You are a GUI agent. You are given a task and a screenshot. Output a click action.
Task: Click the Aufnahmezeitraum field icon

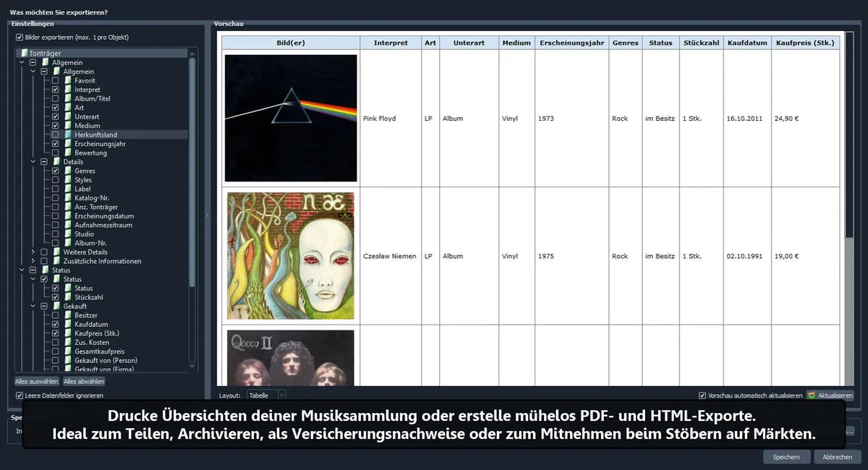point(67,225)
